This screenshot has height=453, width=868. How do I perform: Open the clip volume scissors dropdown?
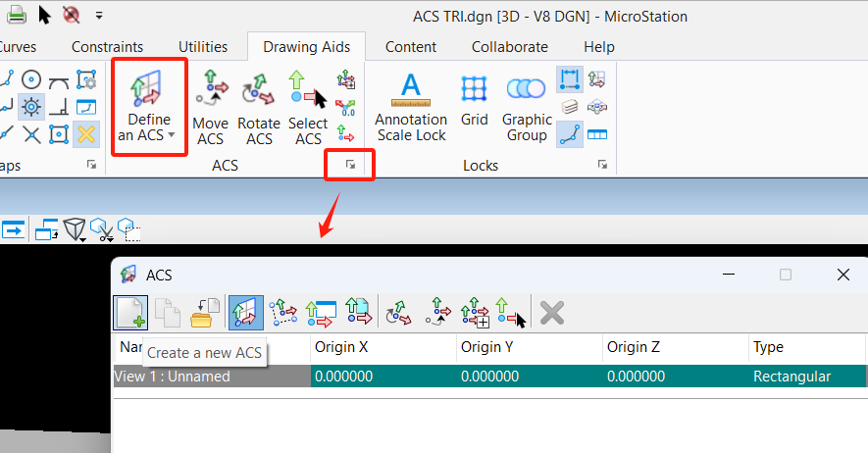pos(102,229)
